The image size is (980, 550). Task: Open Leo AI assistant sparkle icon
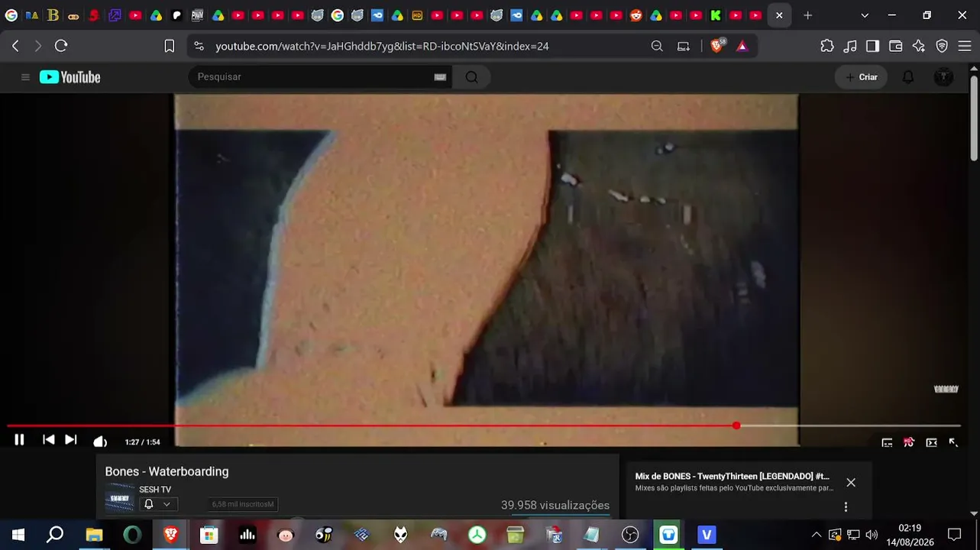pyautogui.click(x=919, y=46)
